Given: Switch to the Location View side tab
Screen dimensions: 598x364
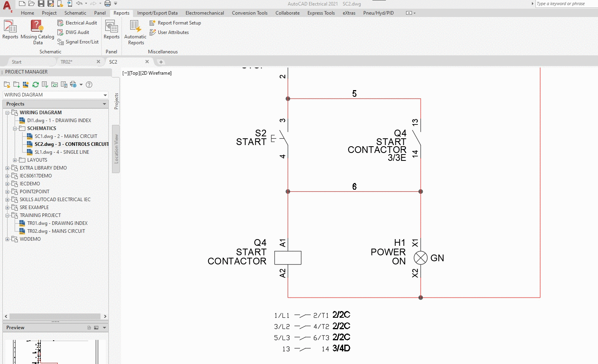Looking at the screenshot, I should (x=116, y=149).
